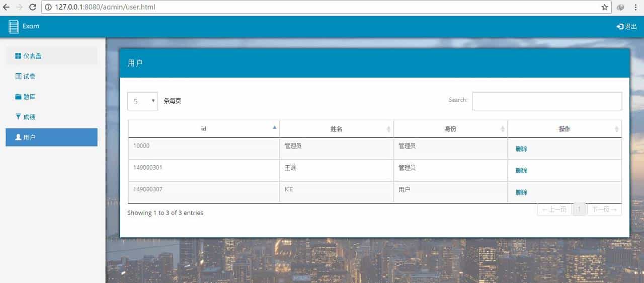Click the Showing 1 to 3 of 3 entries text
644x283 pixels.
coord(165,213)
